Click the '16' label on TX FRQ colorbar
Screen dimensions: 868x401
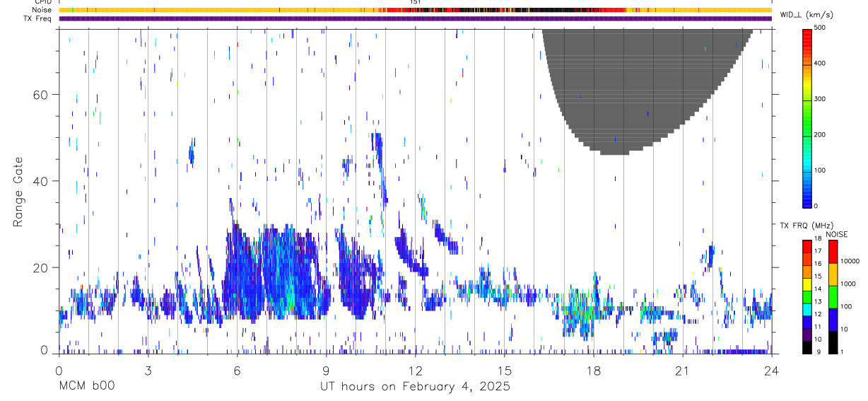[818, 264]
